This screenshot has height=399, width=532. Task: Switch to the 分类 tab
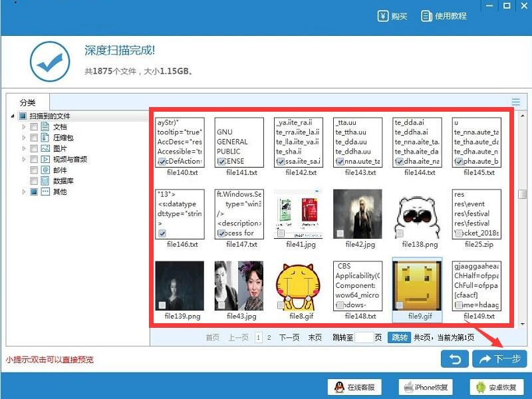click(x=27, y=102)
